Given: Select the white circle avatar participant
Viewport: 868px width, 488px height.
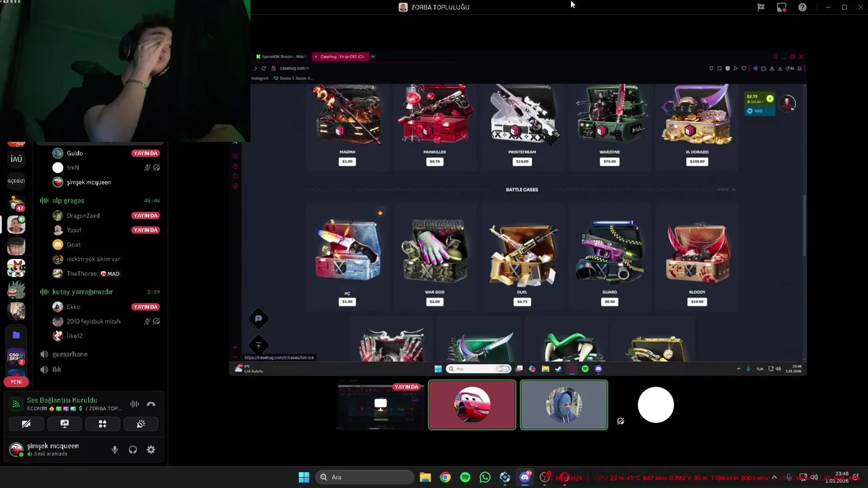Looking at the screenshot, I should coord(656,405).
